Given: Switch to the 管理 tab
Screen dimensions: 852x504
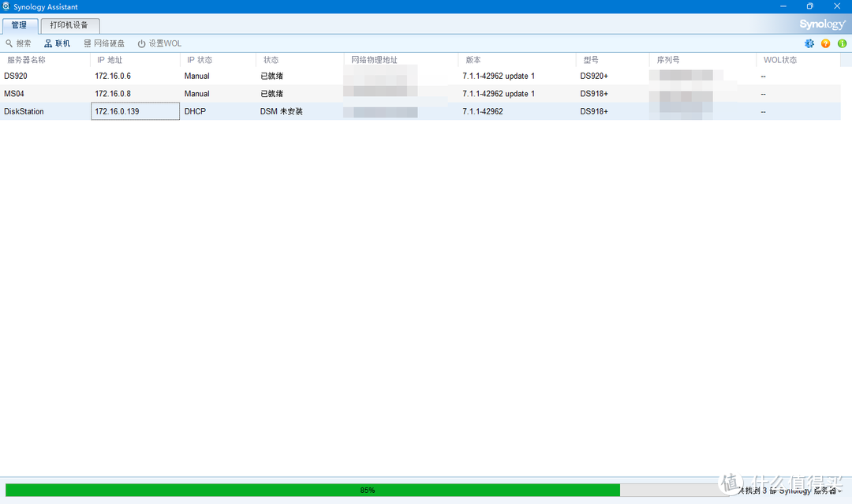Looking at the screenshot, I should coord(20,25).
